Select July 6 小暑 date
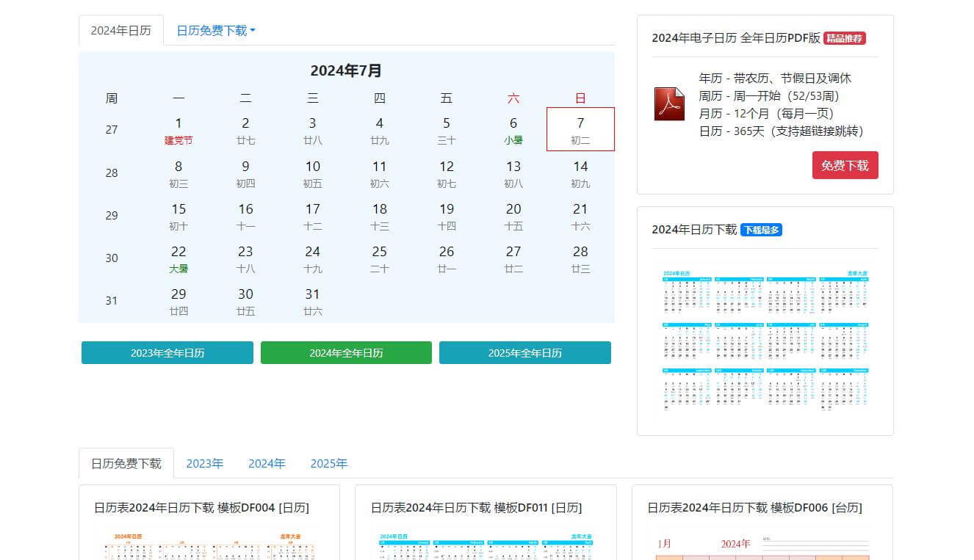This screenshot has width=974, height=560. click(513, 130)
